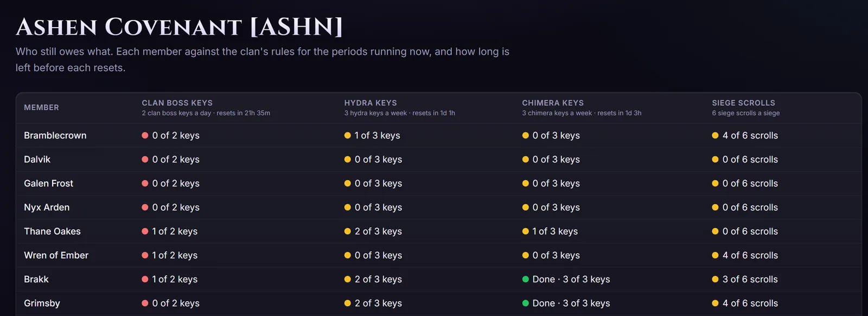This screenshot has height=316, width=868.
Task: Click the yellow status dot in Thane Oakes' hydra cell
Action: [x=347, y=231]
